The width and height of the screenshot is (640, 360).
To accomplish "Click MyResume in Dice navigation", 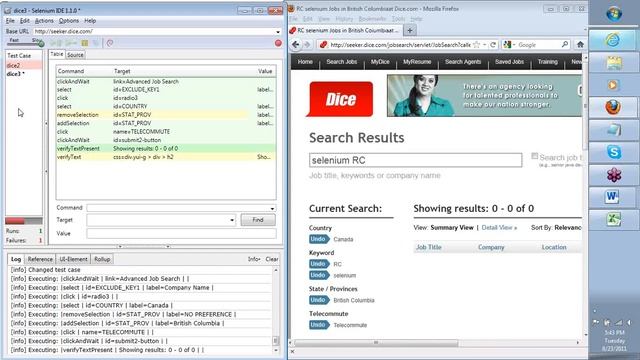I will 417,62.
